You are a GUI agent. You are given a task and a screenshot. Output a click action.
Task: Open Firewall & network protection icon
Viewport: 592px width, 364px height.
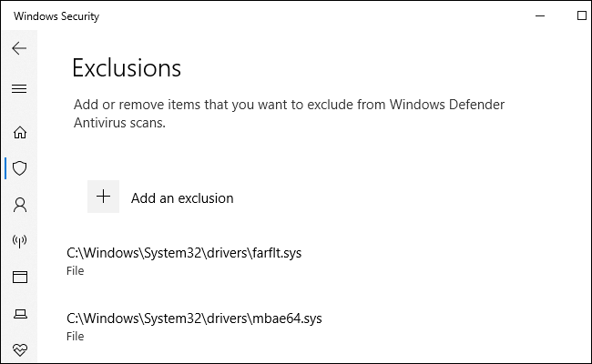(x=19, y=241)
